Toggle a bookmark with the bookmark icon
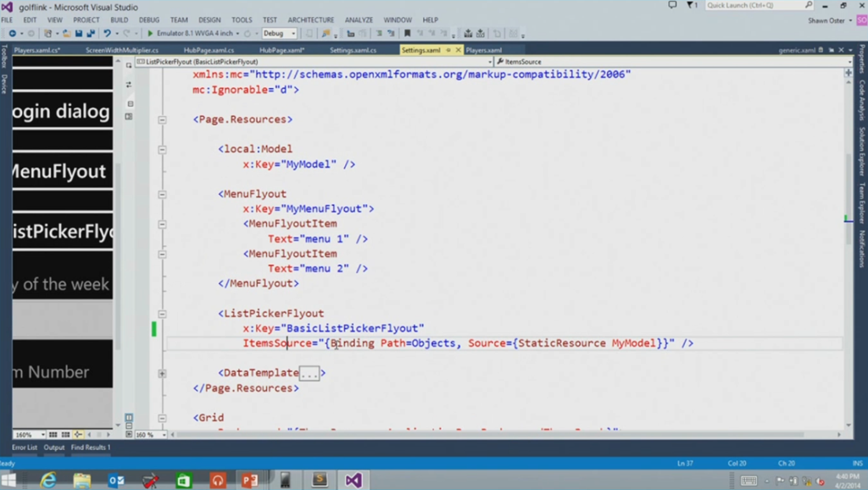This screenshot has height=490, width=868. [x=408, y=34]
